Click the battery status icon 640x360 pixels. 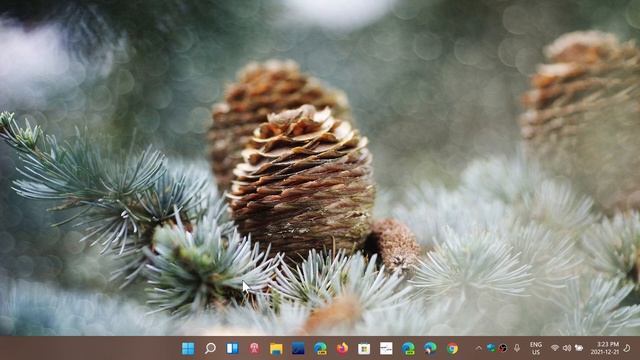pyautogui.click(x=579, y=348)
